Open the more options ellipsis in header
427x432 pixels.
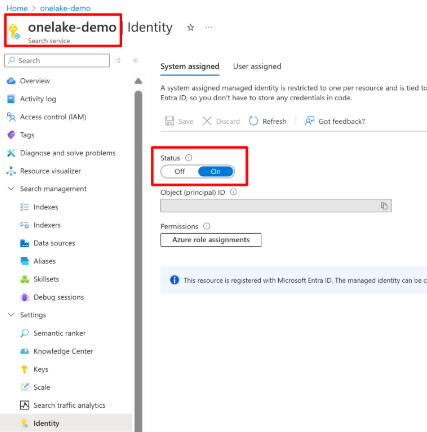click(209, 27)
